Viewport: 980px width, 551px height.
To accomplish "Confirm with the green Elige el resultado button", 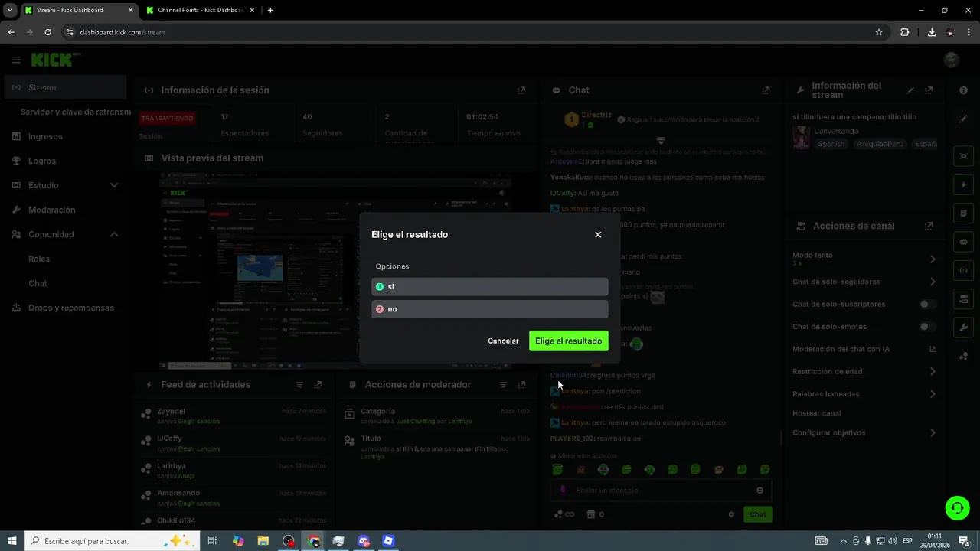I will 569,341.
